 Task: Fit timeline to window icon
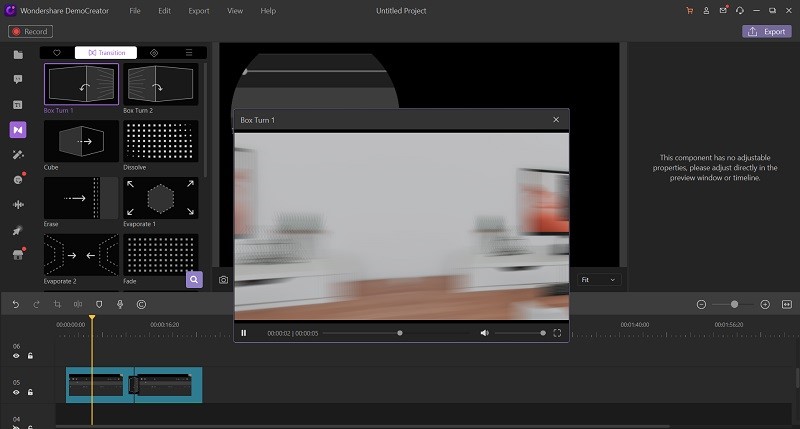(x=787, y=305)
